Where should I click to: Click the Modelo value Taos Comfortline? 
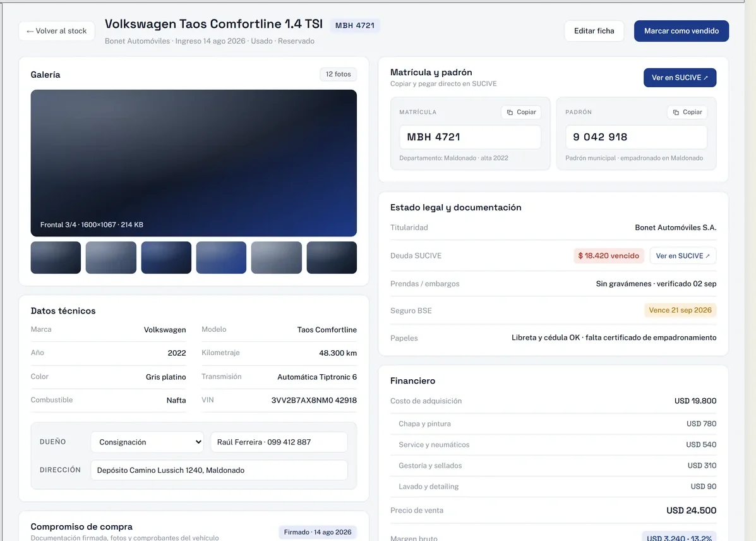[327, 330]
